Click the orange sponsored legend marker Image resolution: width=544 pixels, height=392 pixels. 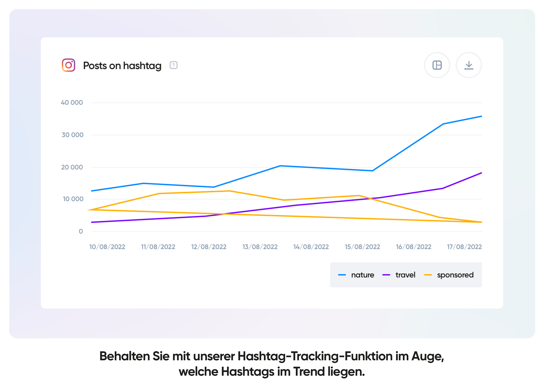(x=428, y=275)
